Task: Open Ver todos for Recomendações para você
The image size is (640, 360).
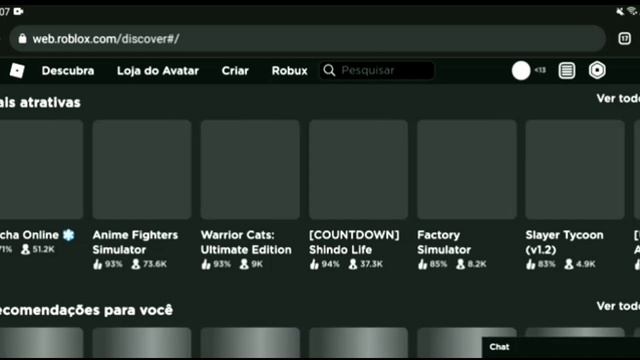Action: pos(618,306)
